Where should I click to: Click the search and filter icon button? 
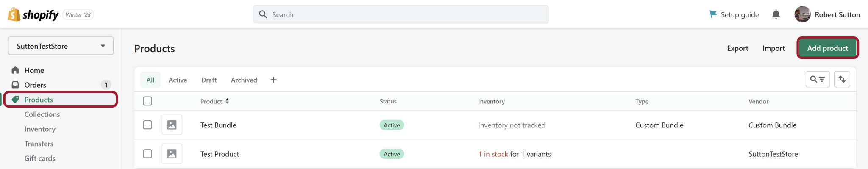[818, 79]
